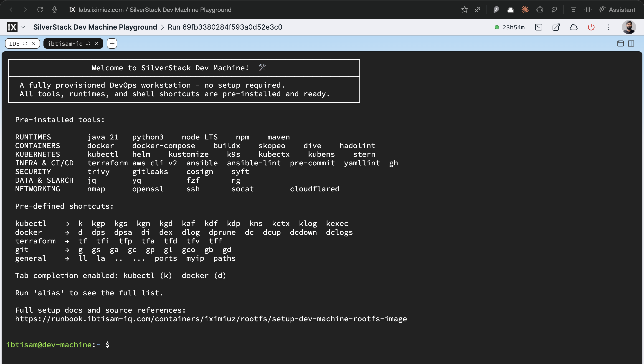644x364 pixels.
Task: Click the audio waveform icon in browser toolbar
Action: click(x=588, y=10)
